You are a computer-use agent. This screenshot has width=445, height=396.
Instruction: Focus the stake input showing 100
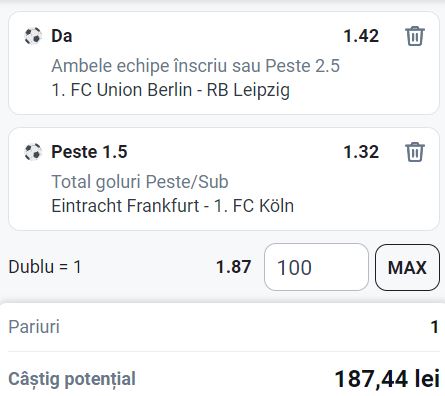316,267
